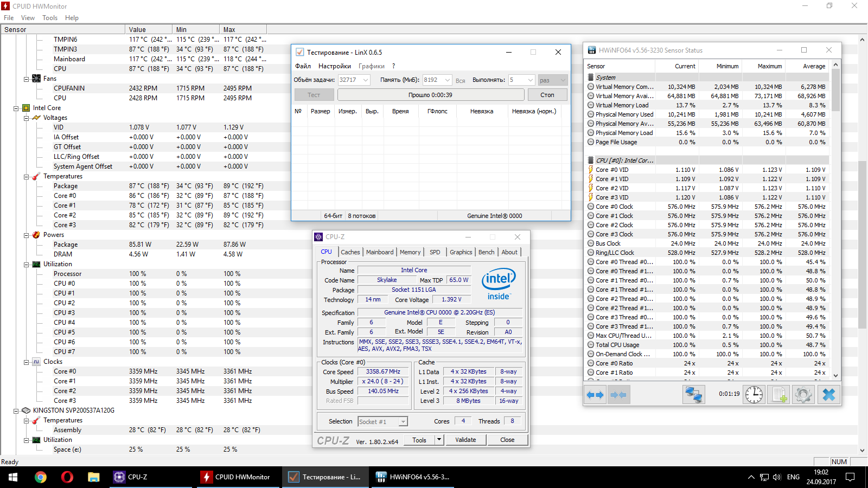Click the Clocks icon in HWMonitor tree
Screen dimensions: 868x488
[36, 362]
